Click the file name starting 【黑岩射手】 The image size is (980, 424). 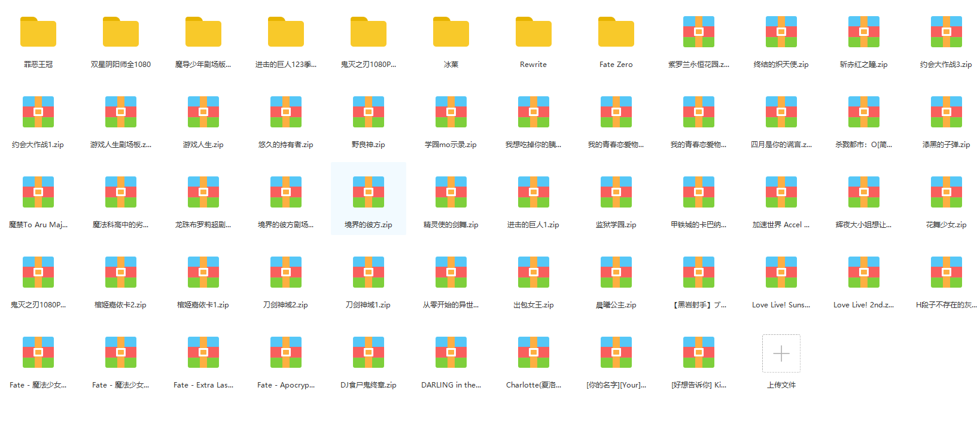pyautogui.click(x=699, y=305)
